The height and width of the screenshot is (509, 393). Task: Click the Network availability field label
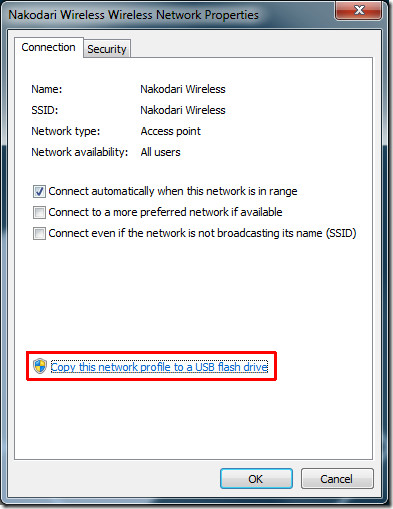click(x=80, y=152)
